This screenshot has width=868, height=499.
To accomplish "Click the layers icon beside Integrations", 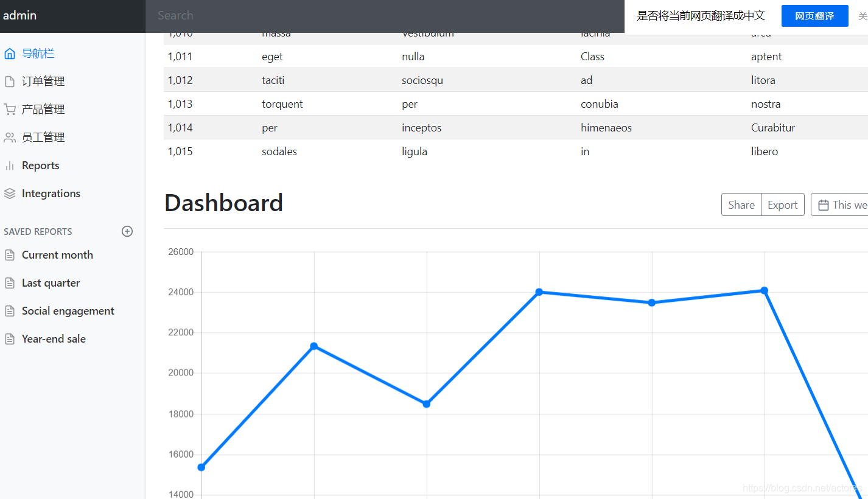I will pos(9,194).
